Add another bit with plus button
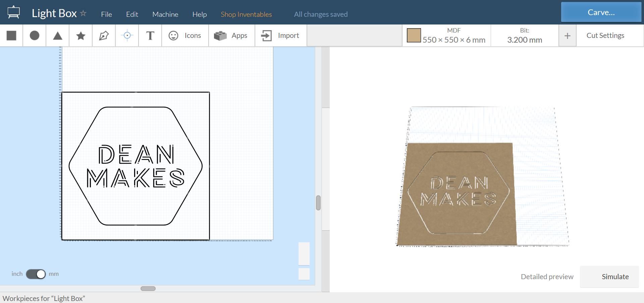Screen dimensions: 644x303 pos(568,36)
